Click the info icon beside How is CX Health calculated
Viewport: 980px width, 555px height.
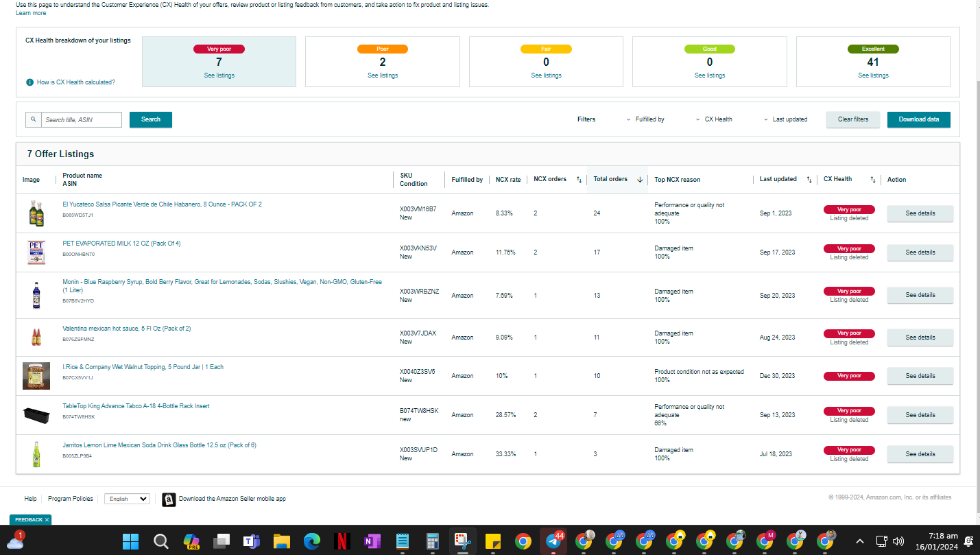29,82
